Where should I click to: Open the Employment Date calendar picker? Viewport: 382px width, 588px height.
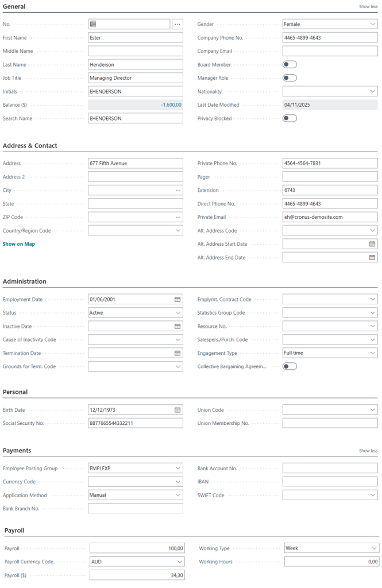click(178, 299)
